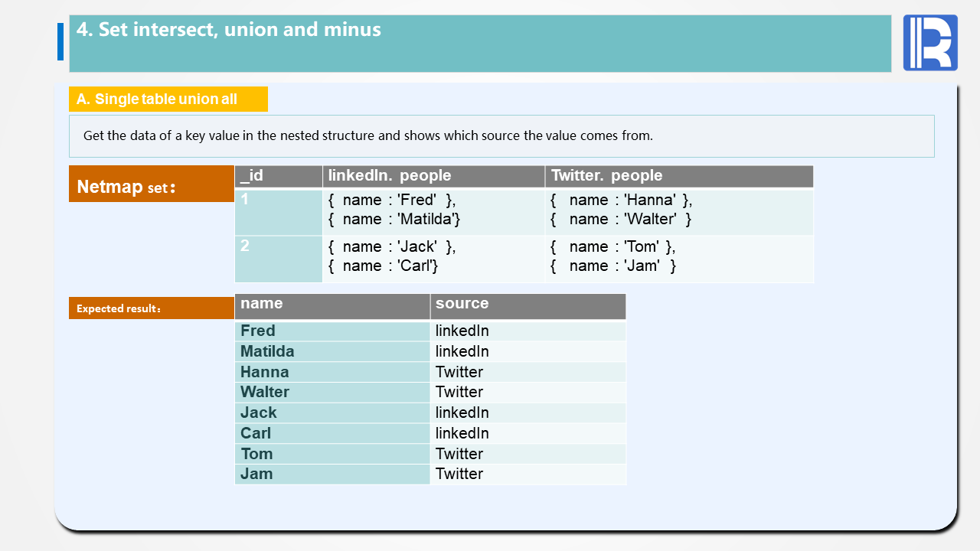Select the 'Carl' name cell in results
Viewport: 980px width, 551px height.
332,434
